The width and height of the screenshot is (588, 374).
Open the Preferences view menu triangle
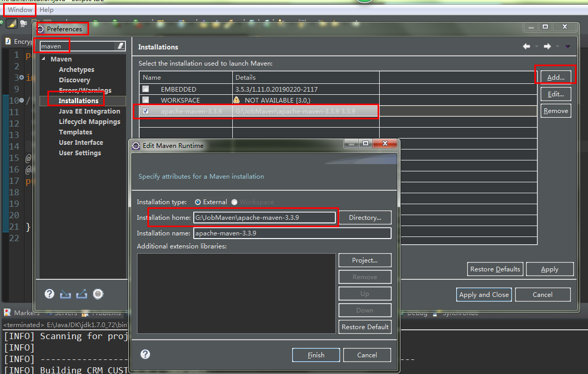click(568, 46)
